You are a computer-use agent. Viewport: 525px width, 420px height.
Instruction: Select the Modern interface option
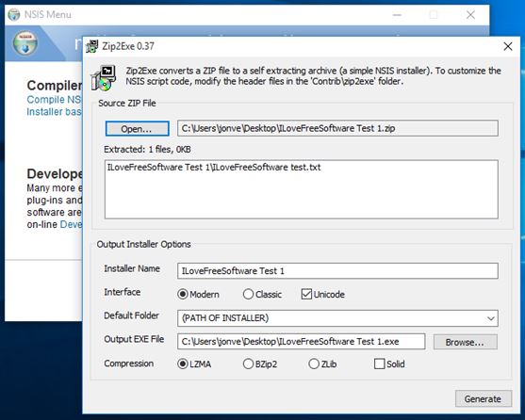198,294
